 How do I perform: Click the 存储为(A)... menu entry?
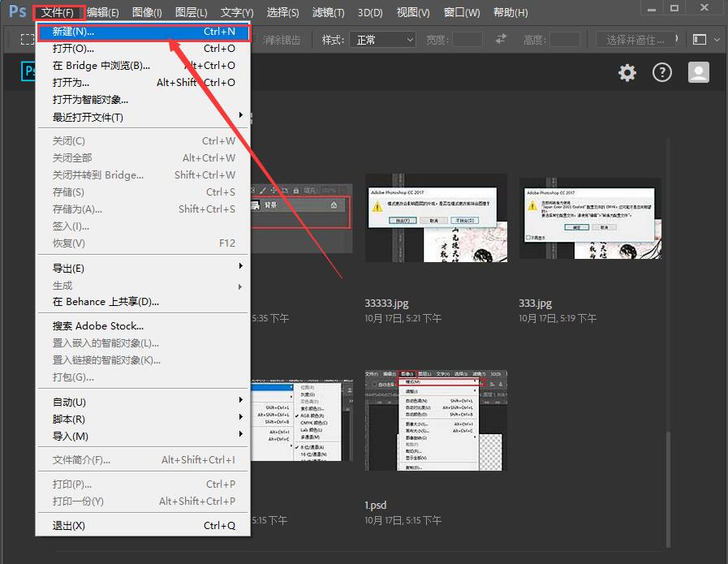point(144,209)
